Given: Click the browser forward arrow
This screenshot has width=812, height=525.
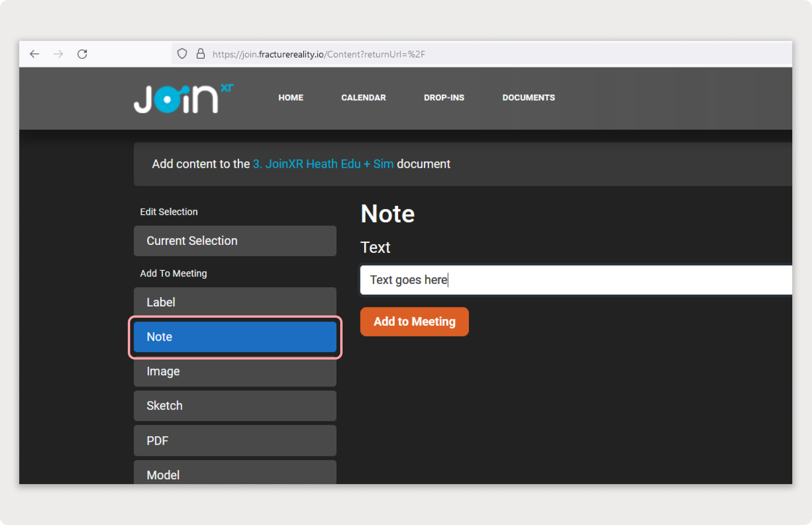Looking at the screenshot, I should tap(58, 54).
